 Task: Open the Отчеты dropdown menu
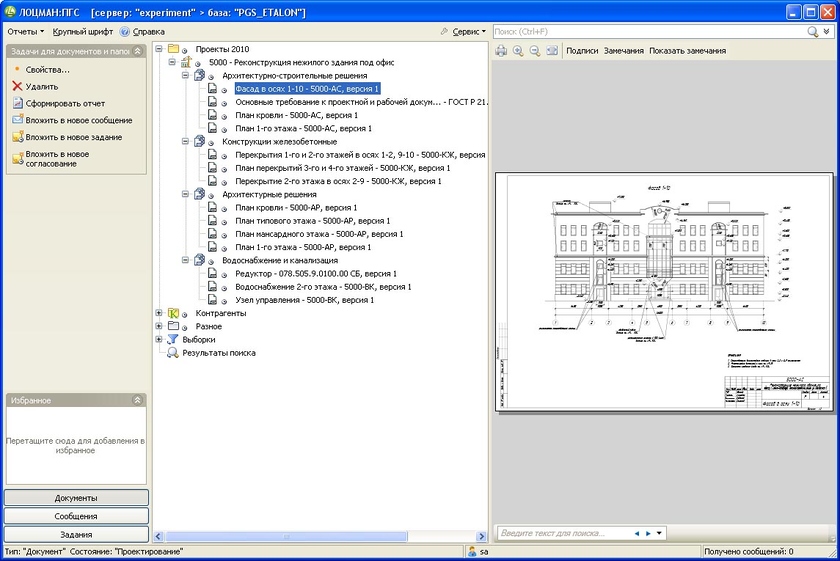[x=25, y=32]
